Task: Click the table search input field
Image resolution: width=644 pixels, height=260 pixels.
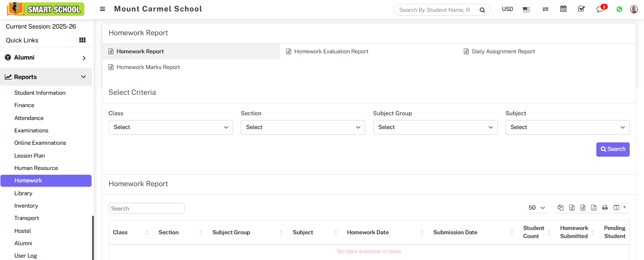Action: [x=146, y=209]
